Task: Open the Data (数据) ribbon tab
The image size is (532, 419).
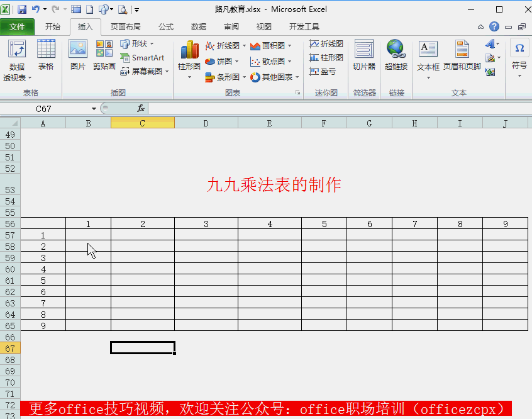Action: tap(197, 27)
